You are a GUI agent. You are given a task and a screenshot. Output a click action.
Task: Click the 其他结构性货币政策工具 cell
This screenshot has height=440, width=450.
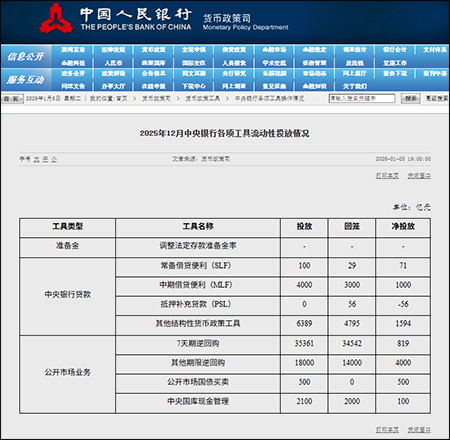click(198, 324)
